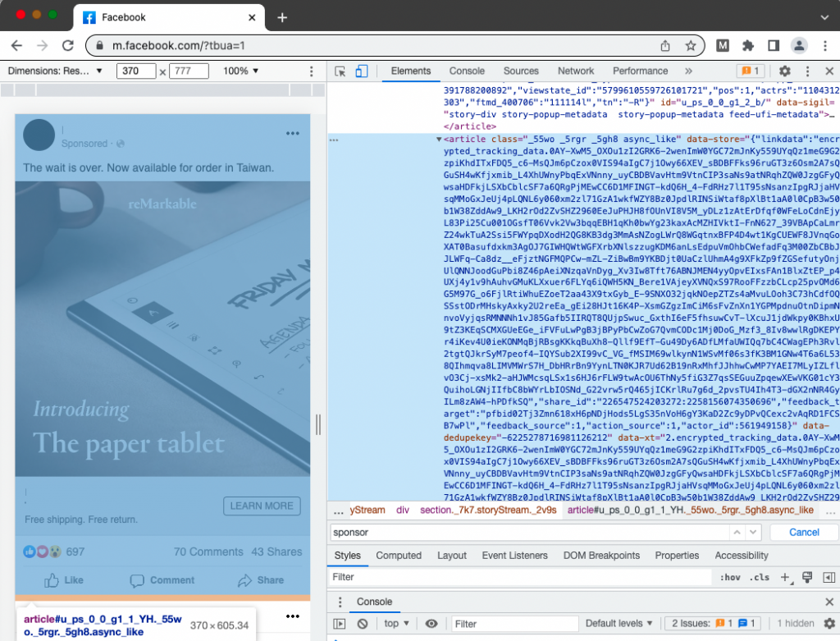
Task: Open the Chrome profile avatar
Action: (x=799, y=46)
